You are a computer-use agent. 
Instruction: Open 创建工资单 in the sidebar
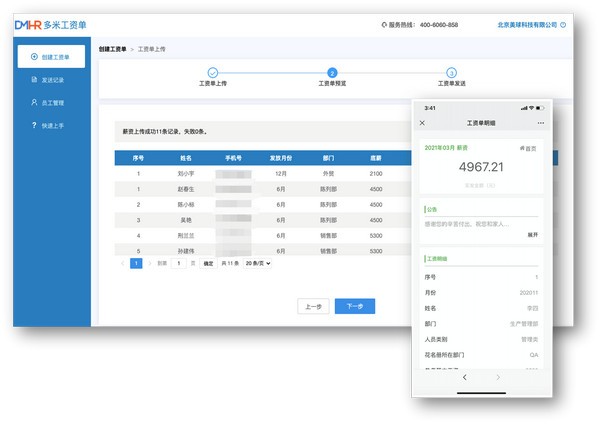52,57
